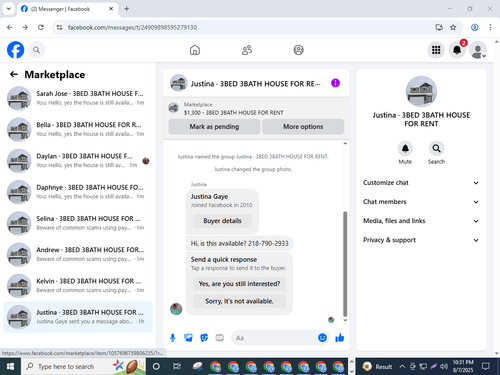
Task: Open notifications bell with 2 badge
Action: click(457, 50)
